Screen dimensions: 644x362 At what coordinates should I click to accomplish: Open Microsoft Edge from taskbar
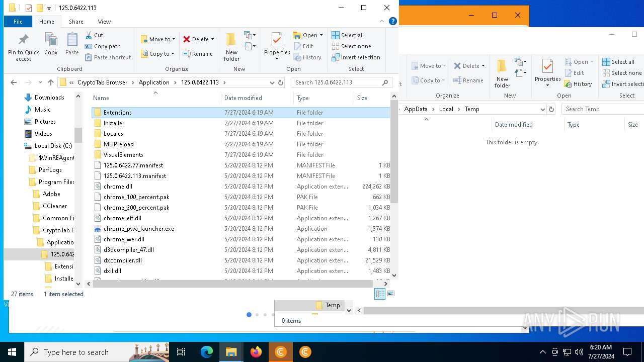pyautogui.click(x=207, y=352)
